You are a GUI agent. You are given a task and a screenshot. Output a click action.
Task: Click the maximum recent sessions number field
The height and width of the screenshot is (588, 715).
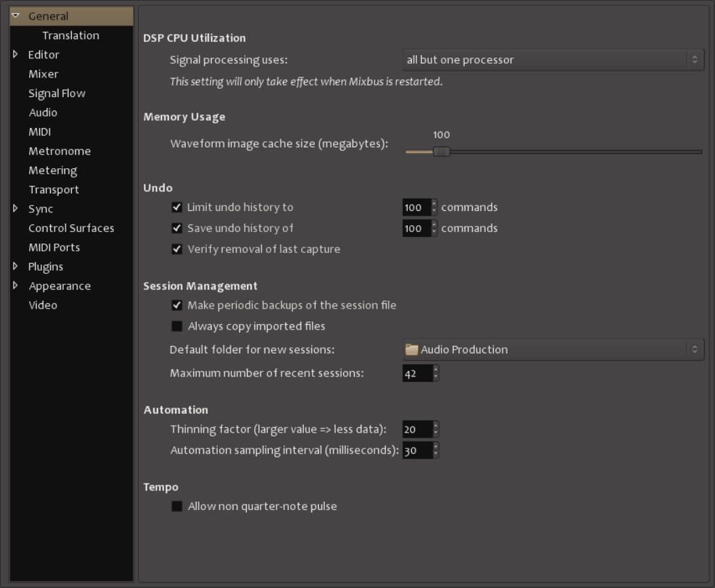tap(417, 373)
